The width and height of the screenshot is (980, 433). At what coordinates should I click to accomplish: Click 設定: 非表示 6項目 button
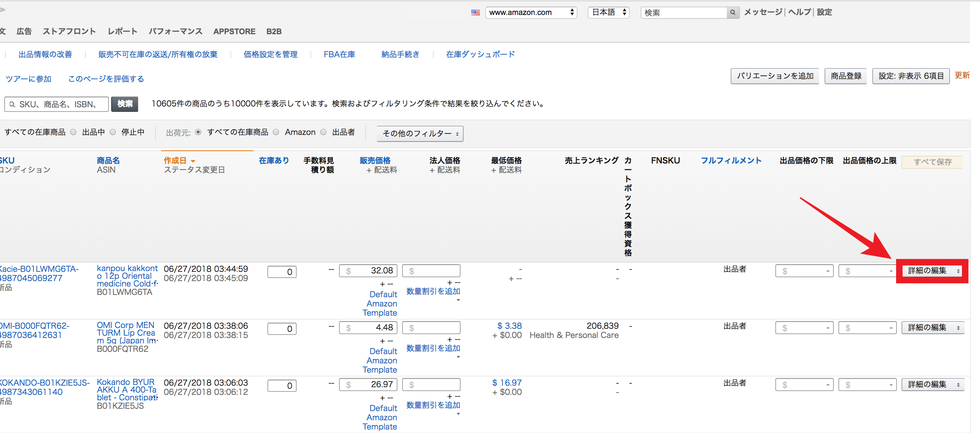[x=911, y=76]
